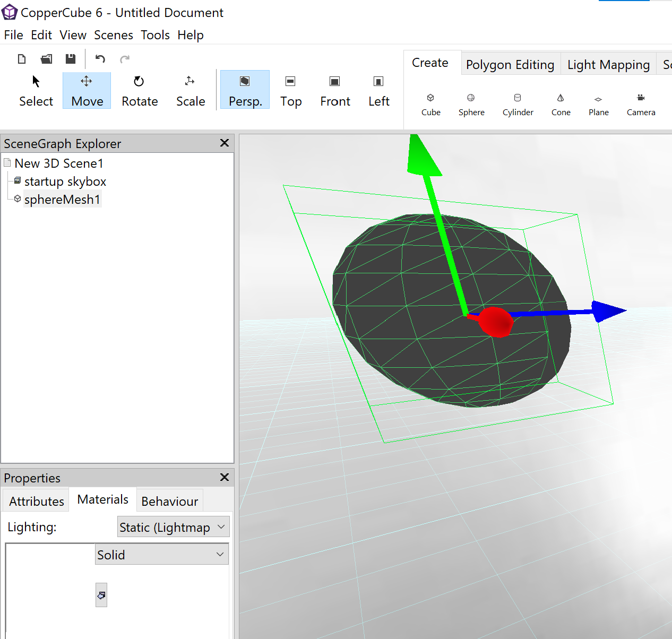Viewport: 672px width, 639px height.
Task: Switch to Top view
Action: [x=290, y=91]
